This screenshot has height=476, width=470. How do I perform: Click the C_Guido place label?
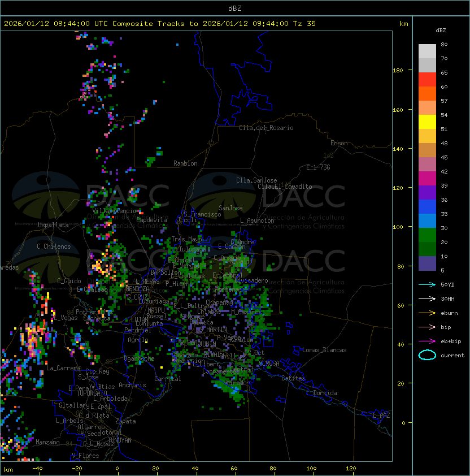click(69, 281)
